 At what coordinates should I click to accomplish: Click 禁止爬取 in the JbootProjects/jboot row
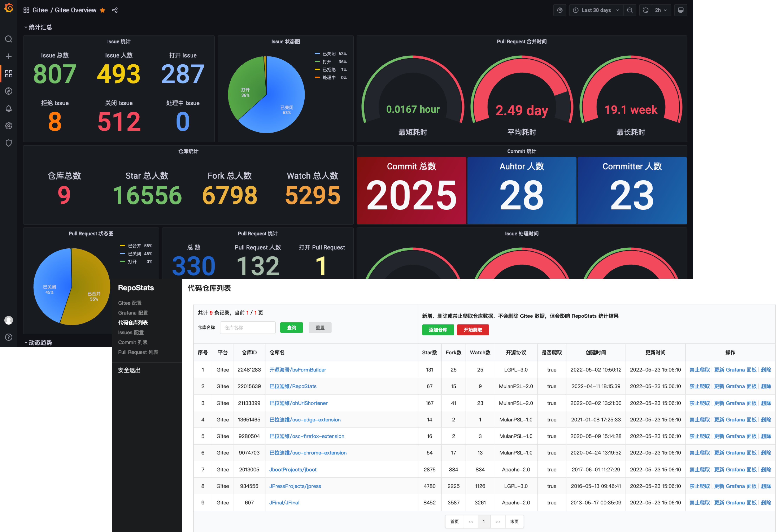(700, 469)
